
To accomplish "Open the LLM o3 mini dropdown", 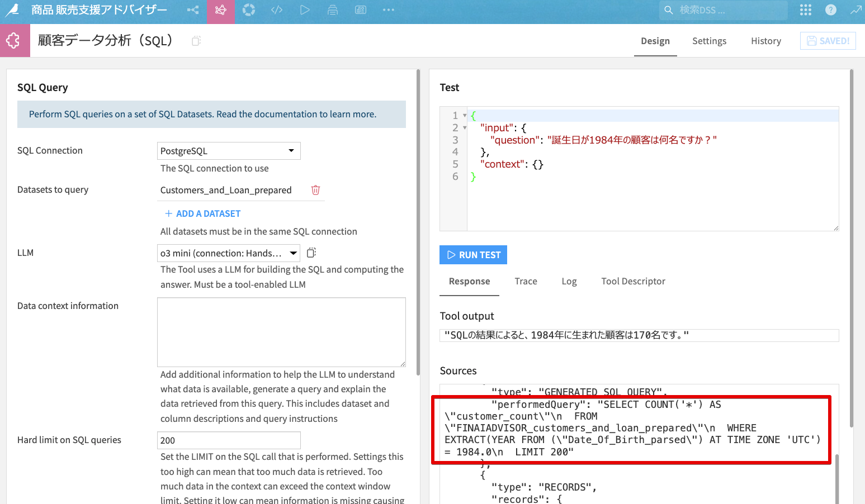I will 229,253.
